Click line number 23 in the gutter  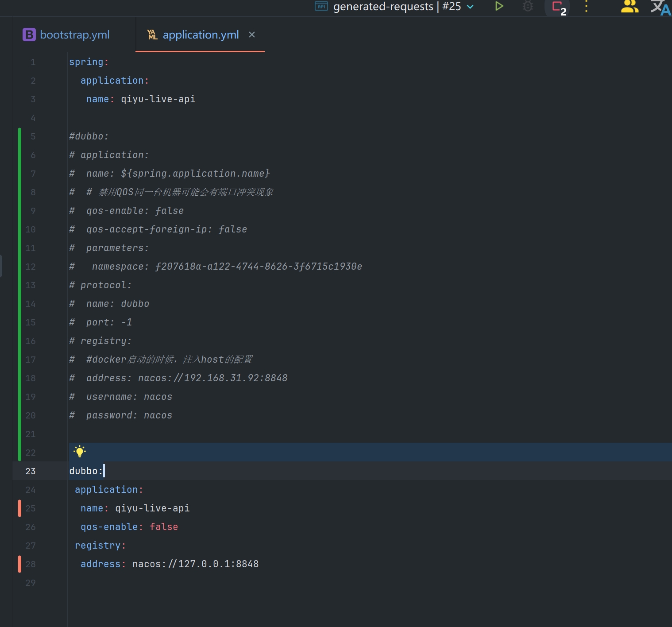[30, 471]
